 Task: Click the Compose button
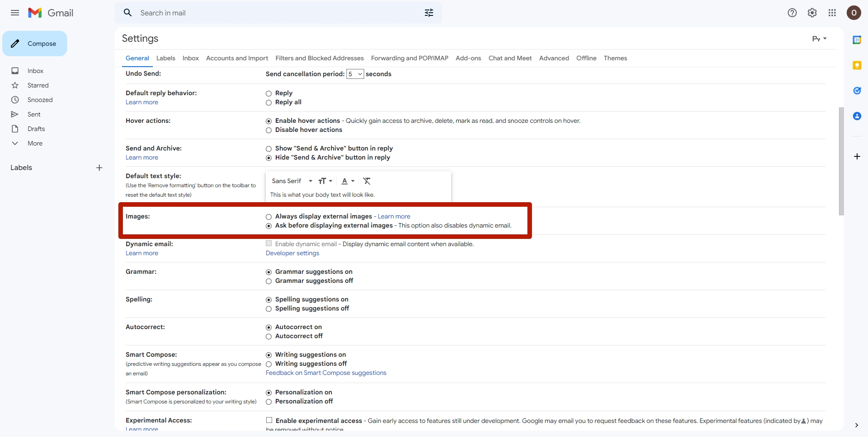tap(35, 43)
